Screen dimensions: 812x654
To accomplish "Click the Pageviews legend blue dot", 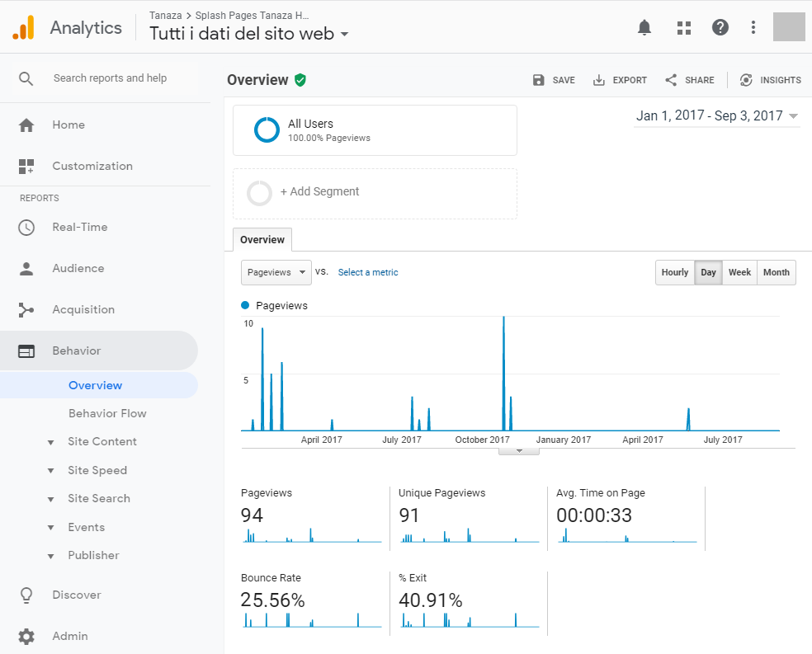I will click(x=245, y=305).
